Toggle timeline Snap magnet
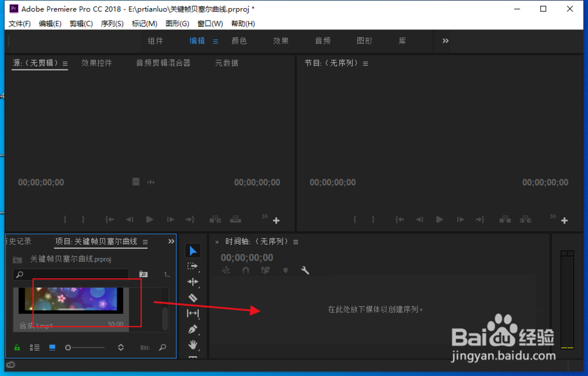 click(246, 270)
